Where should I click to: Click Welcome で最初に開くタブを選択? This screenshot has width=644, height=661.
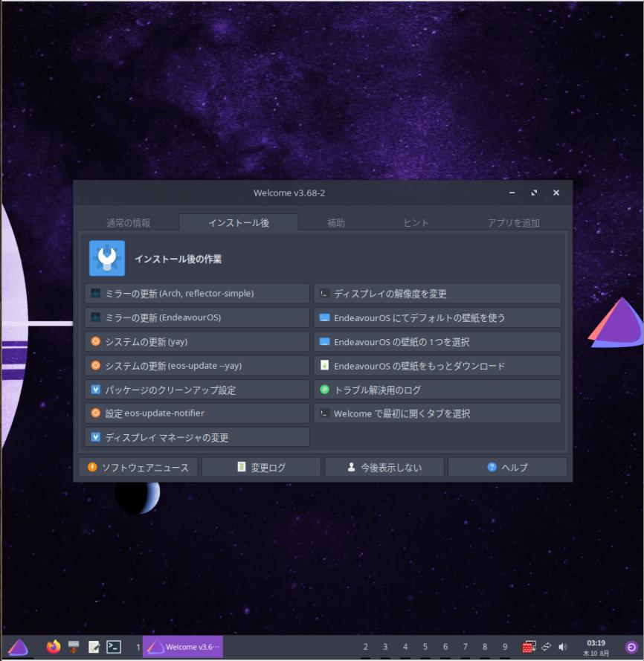pyautogui.click(x=437, y=413)
